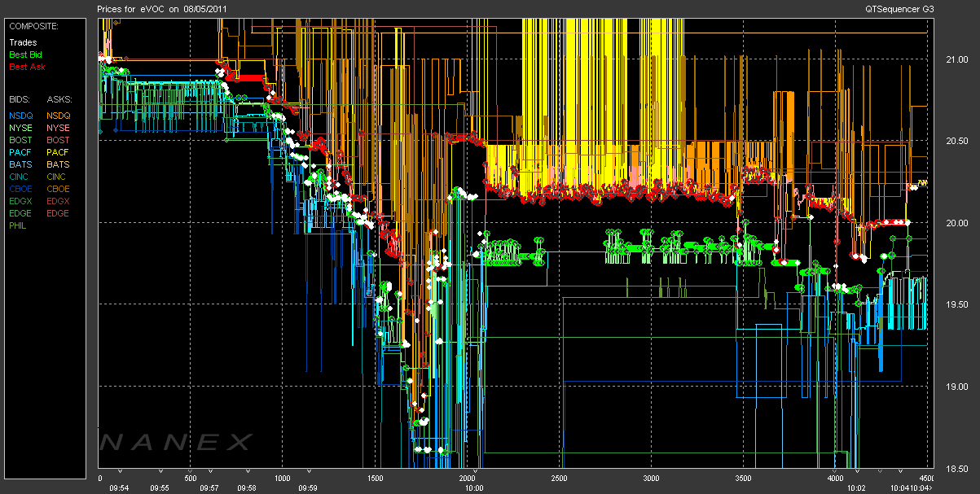Image resolution: width=980 pixels, height=494 pixels.
Task: Click the 19.00 price axis label
Action: pyautogui.click(x=956, y=385)
